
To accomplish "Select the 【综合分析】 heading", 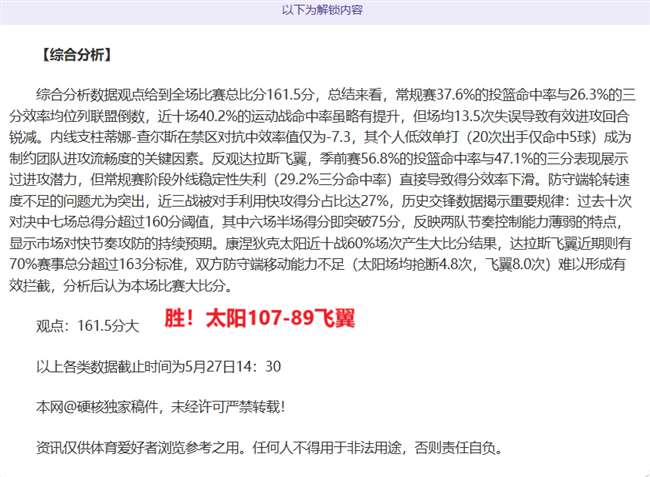I will tap(76, 55).
